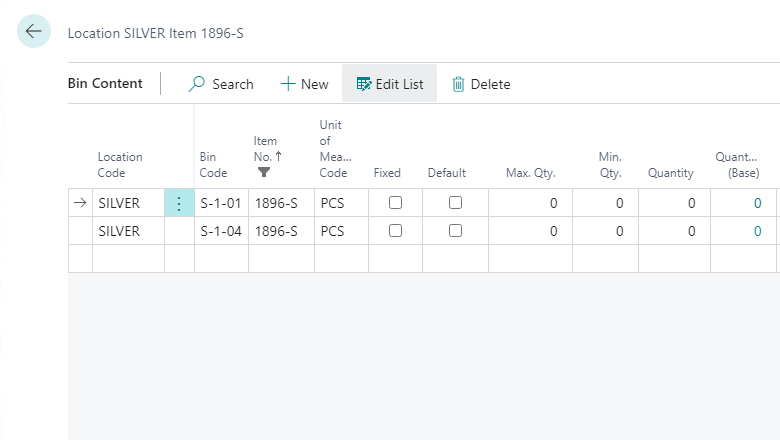
Task: Click the Search magnifier icon
Action: [197, 84]
